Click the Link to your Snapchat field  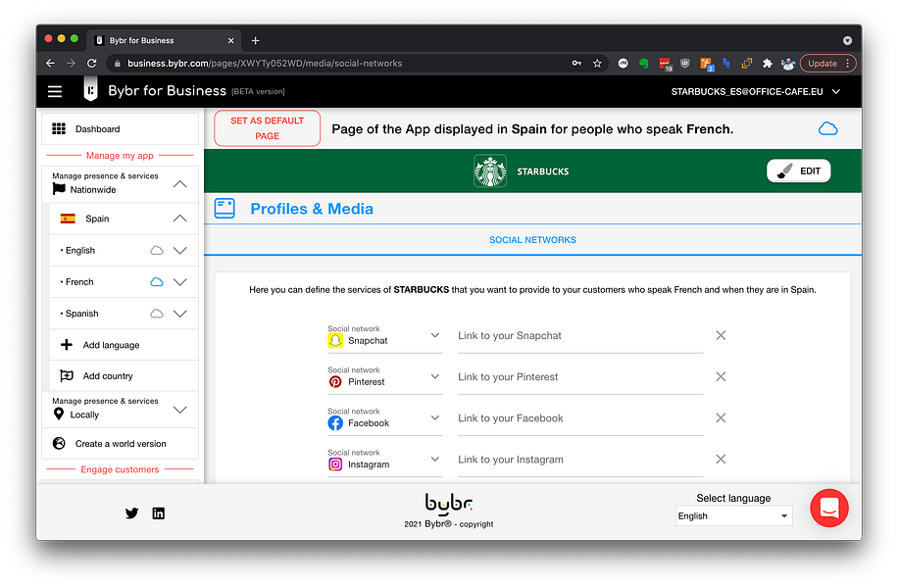[580, 337]
